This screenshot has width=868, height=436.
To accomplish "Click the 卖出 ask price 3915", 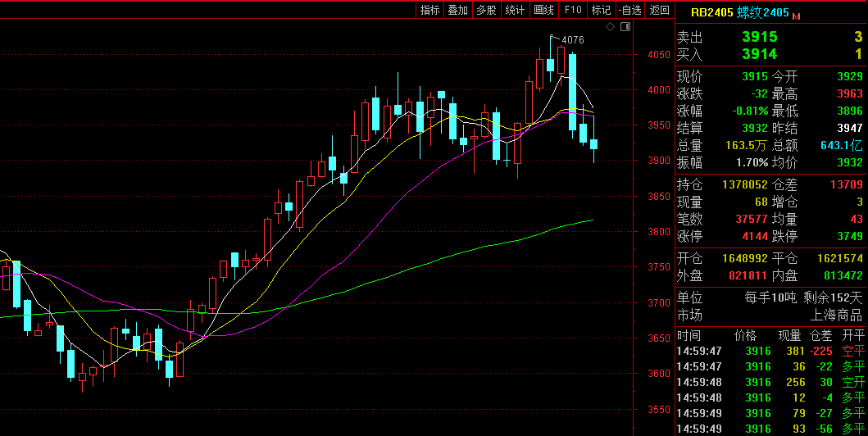I will tap(759, 37).
